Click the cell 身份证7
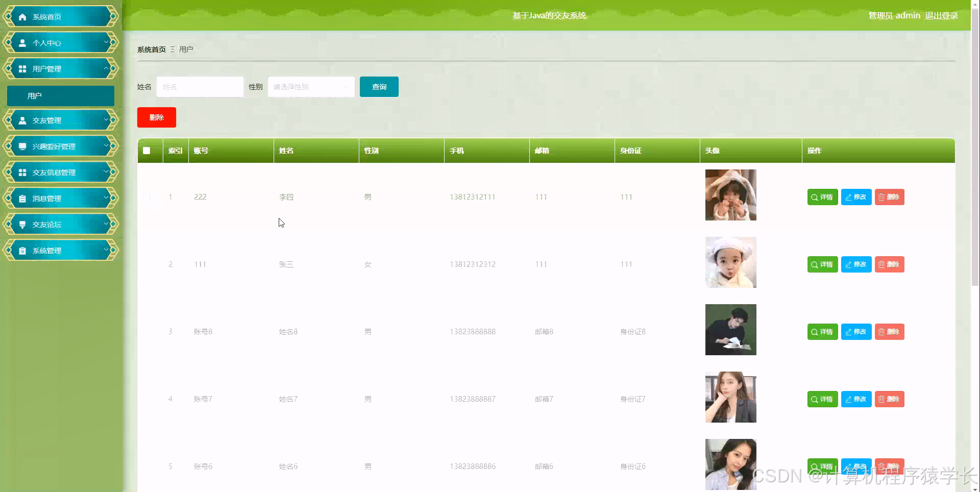The height and width of the screenshot is (492, 980). pyautogui.click(x=633, y=399)
